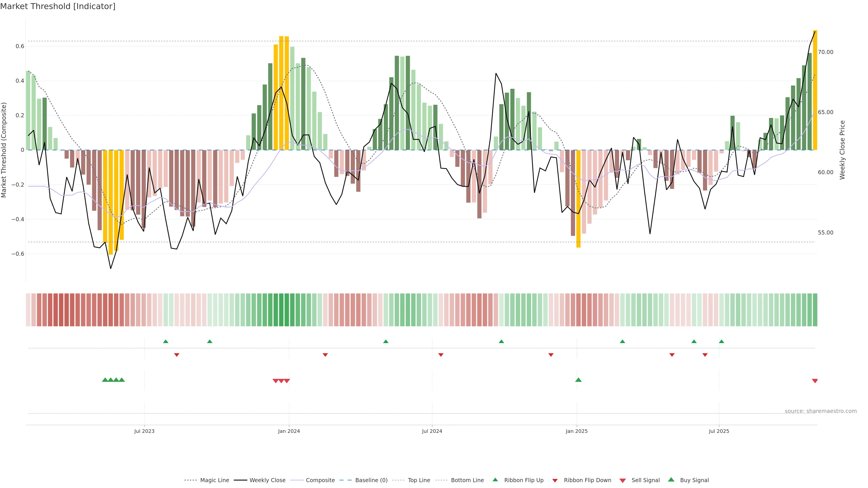
Task: Toggle Baseline (0) legend entry
Action: (371, 480)
